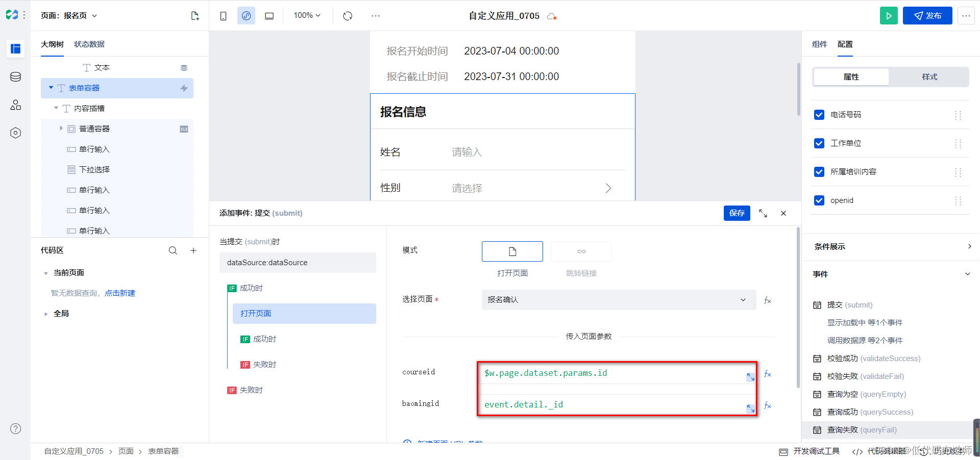The height and width of the screenshot is (460, 980).
Task: Open 显示加载中 等1个事件 link
Action: pyautogui.click(x=865, y=323)
